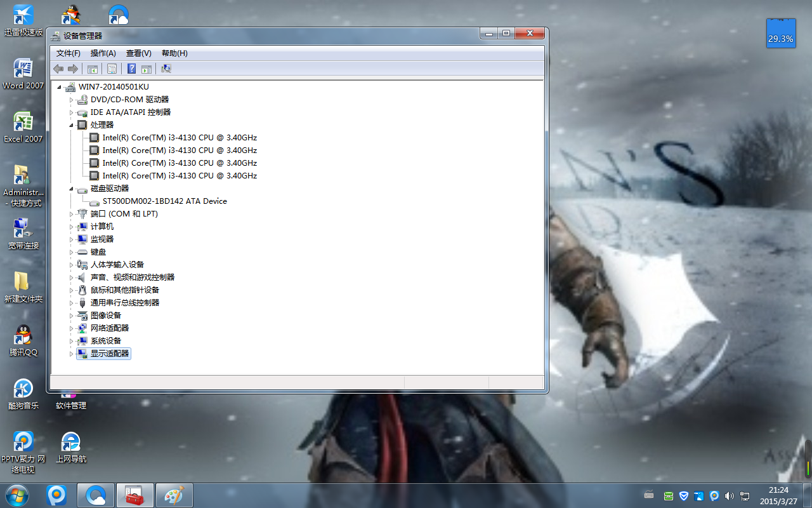The image size is (812, 508).
Task: Click the 宽带连接 desktop icon
Action: (x=23, y=234)
